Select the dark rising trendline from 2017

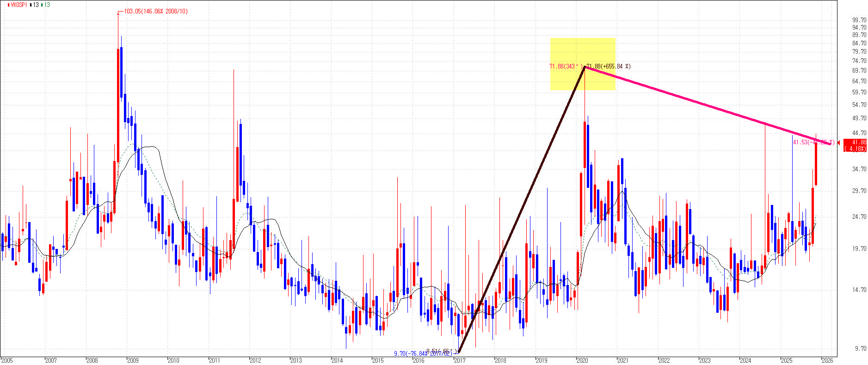[523, 208]
